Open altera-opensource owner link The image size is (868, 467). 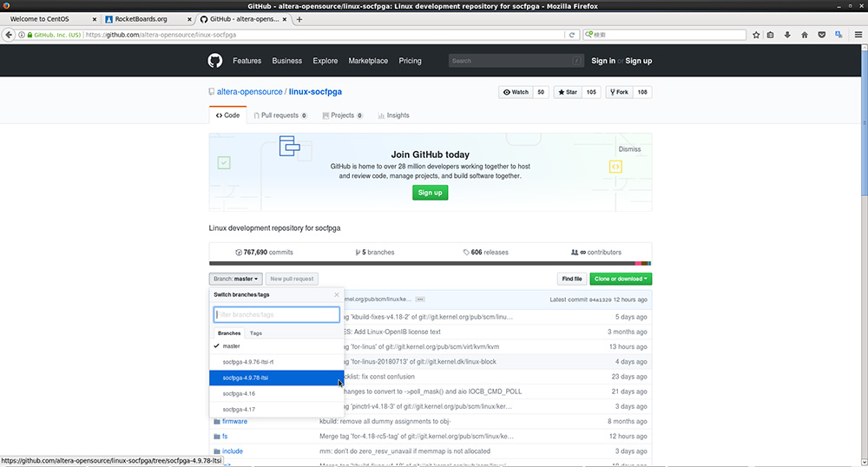[250, 92]
